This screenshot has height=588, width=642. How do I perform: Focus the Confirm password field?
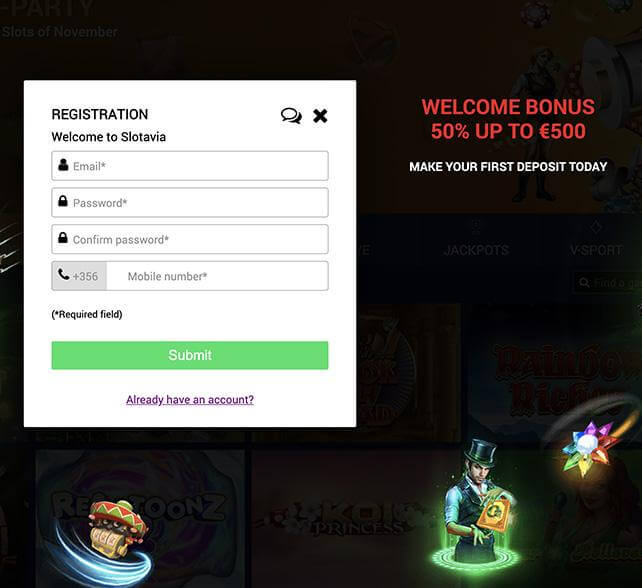point(190,239)
